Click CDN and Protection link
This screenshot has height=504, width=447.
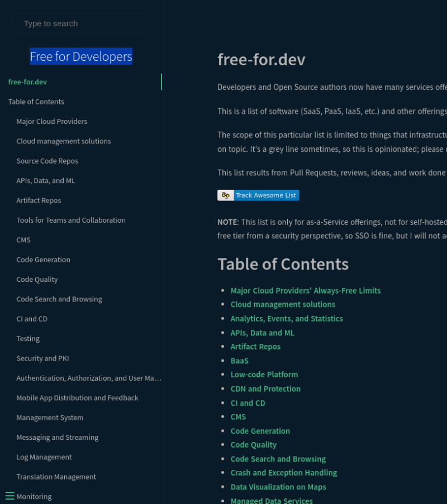click(x=265, y=389)
